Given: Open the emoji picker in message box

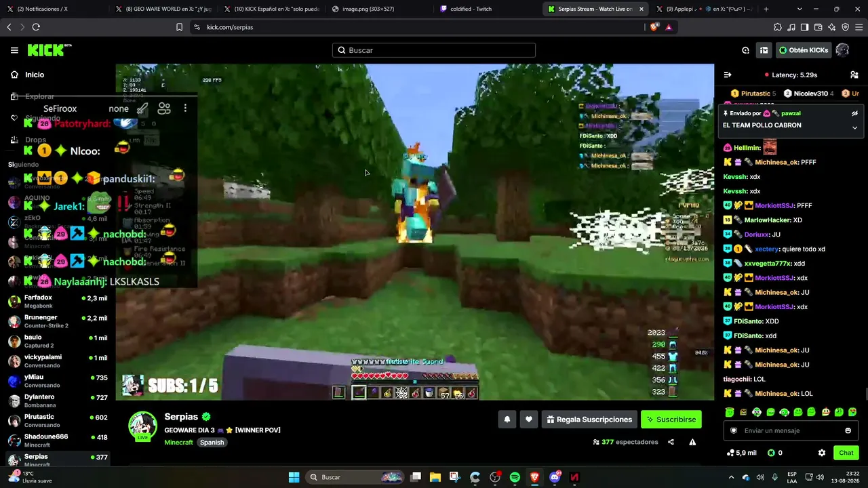Looking at the screenshot, I should point(848,430).
